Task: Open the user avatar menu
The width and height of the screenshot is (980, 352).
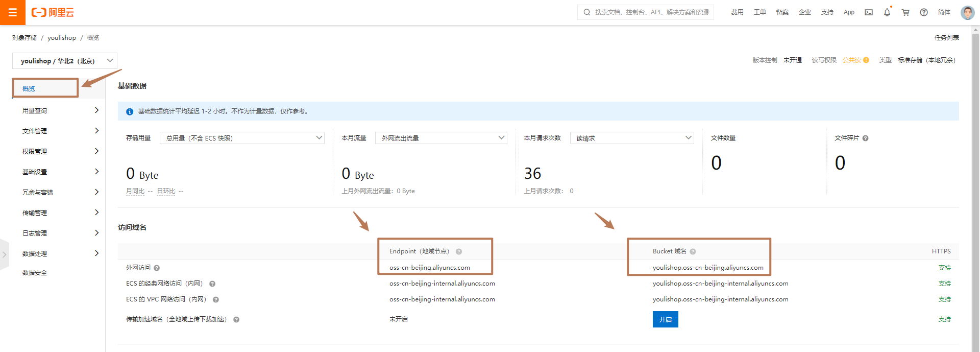Action: 967,12
